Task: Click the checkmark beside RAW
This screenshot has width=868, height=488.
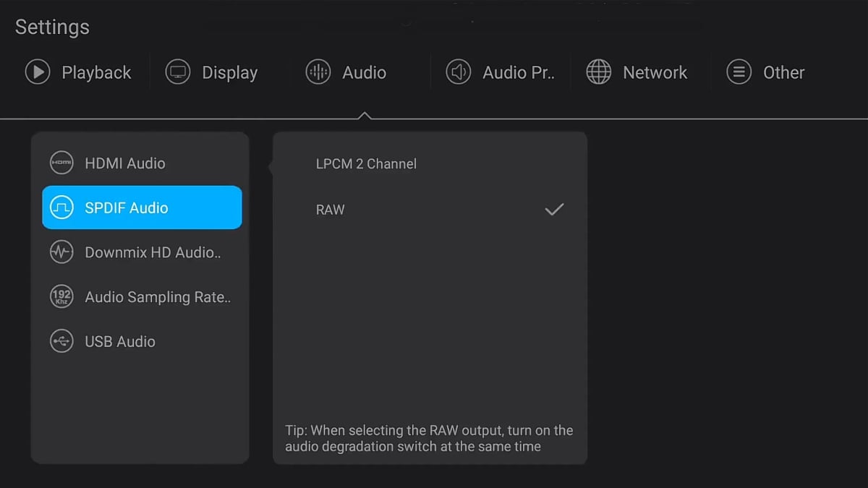Action: click(554, 210)
